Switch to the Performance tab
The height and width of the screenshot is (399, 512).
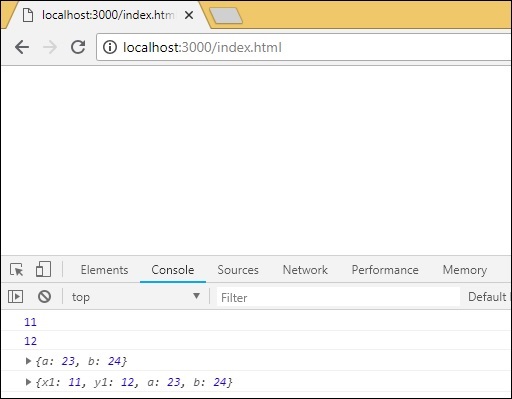point(385,270)
